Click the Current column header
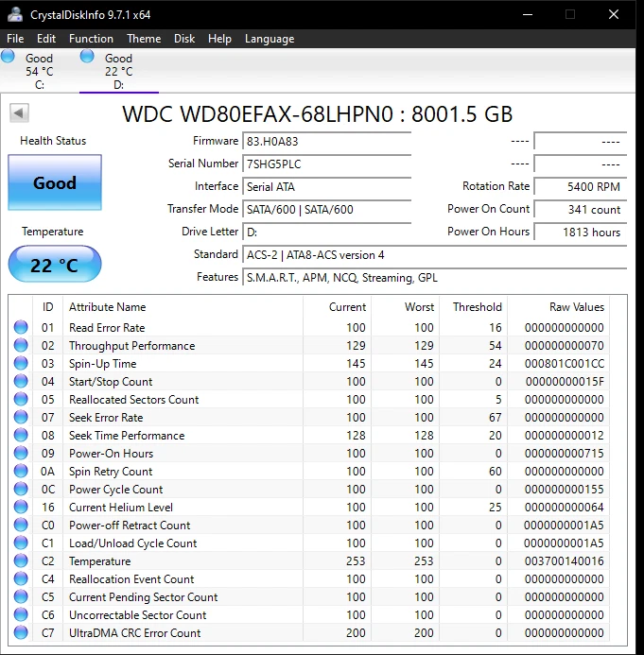This screenshot has height=655, width=644. 337,307
